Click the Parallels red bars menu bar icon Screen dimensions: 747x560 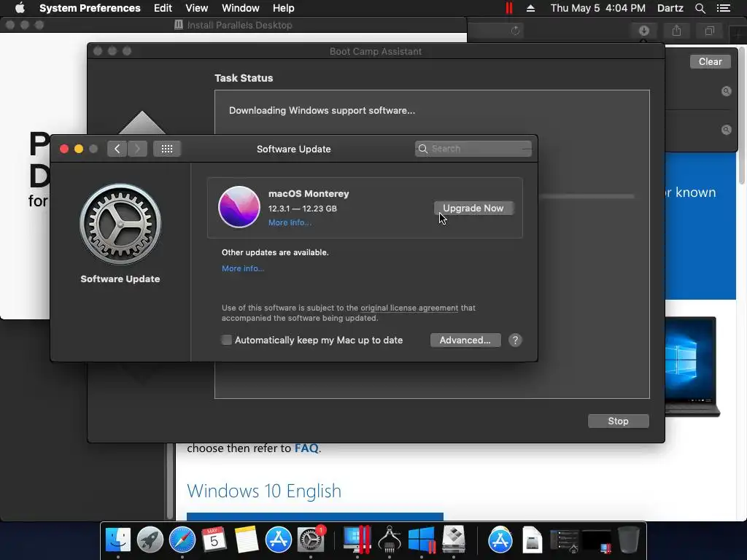(x=509, y=8)
